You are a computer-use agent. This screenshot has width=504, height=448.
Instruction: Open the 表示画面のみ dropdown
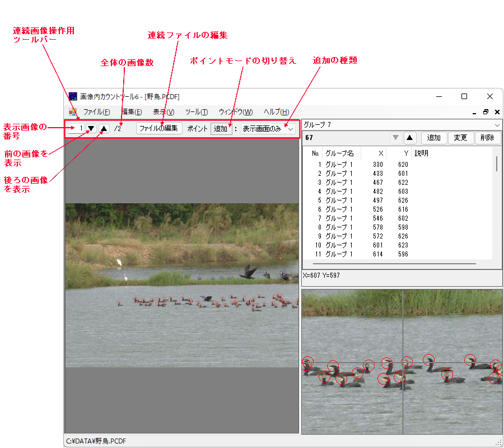coord(268,128)
